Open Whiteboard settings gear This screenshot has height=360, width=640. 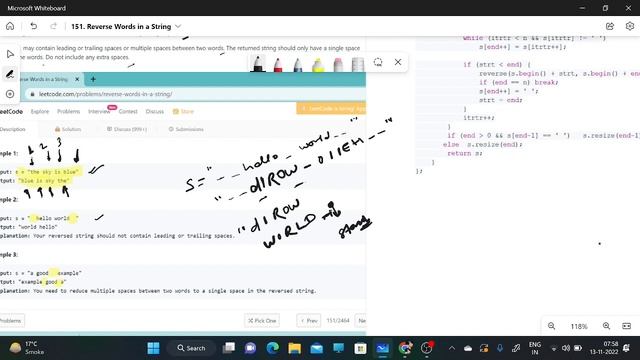coord(630,26)
